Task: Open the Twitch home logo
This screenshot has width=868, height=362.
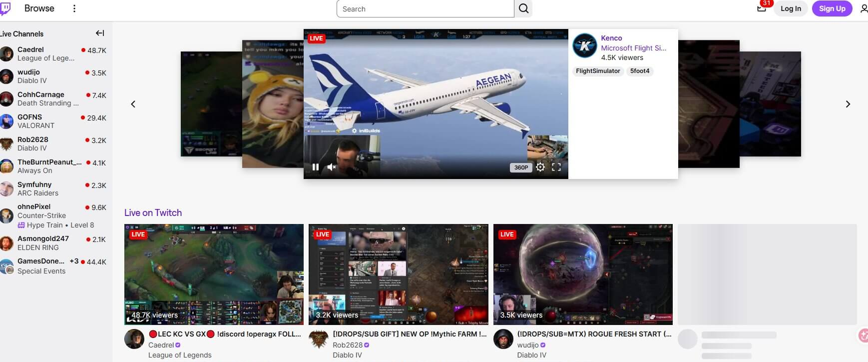Action: [5, 8]
